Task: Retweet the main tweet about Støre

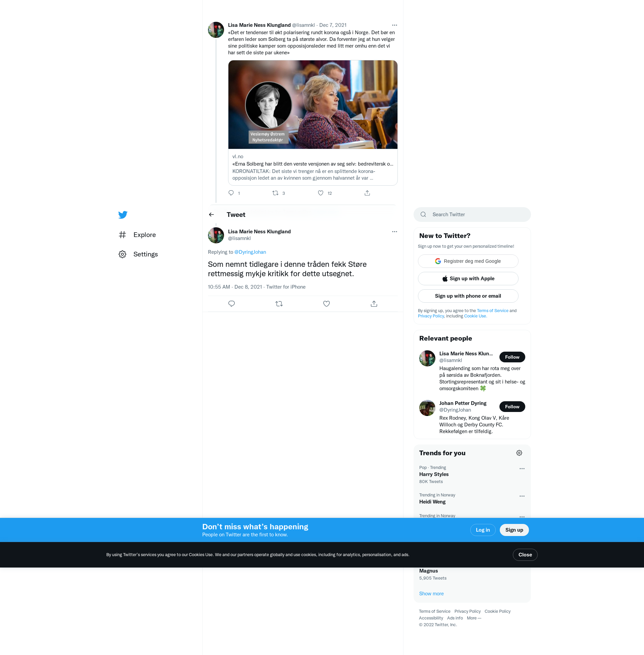Action: pos(279,303)
